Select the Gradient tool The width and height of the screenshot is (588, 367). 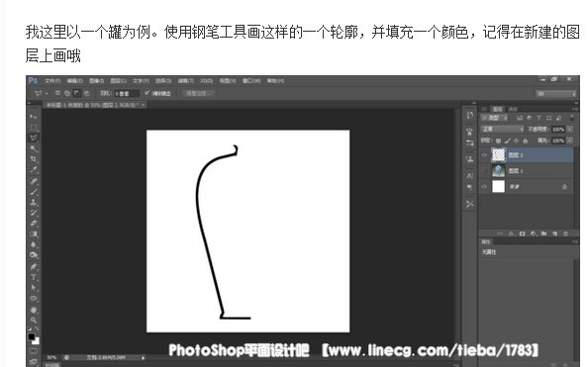pos(34,233)
